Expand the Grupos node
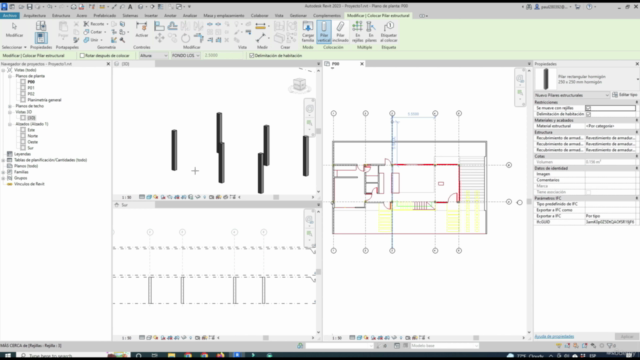The height and width of the screenshot is (360, 640). coord(3,178)
